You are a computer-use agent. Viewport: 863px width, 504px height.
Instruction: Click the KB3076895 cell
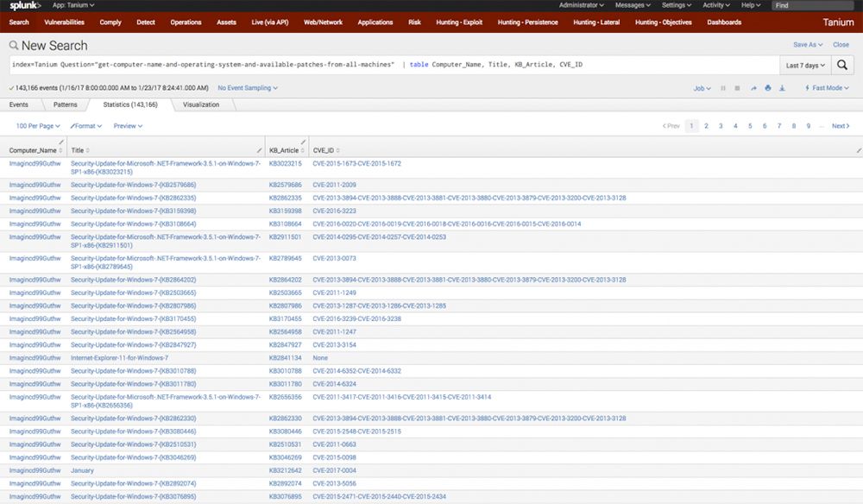tap(285, 496)
